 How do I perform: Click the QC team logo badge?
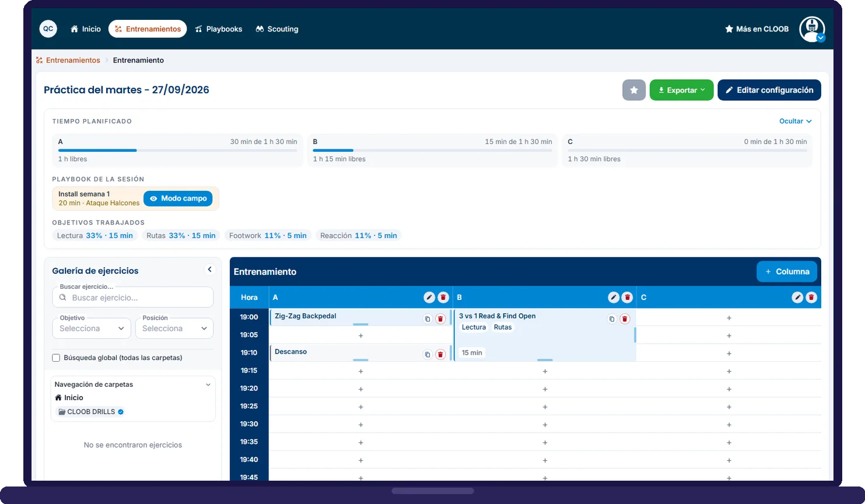48,29
